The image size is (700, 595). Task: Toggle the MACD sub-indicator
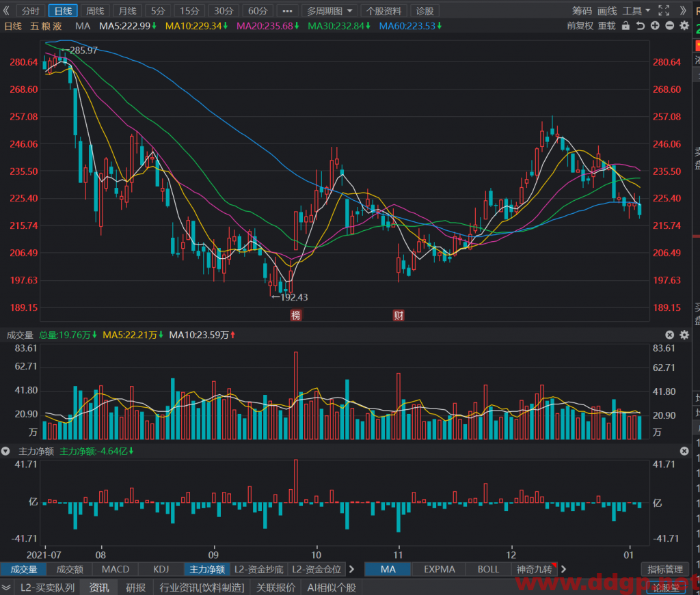pyautogui.click(x=115, y=569)
